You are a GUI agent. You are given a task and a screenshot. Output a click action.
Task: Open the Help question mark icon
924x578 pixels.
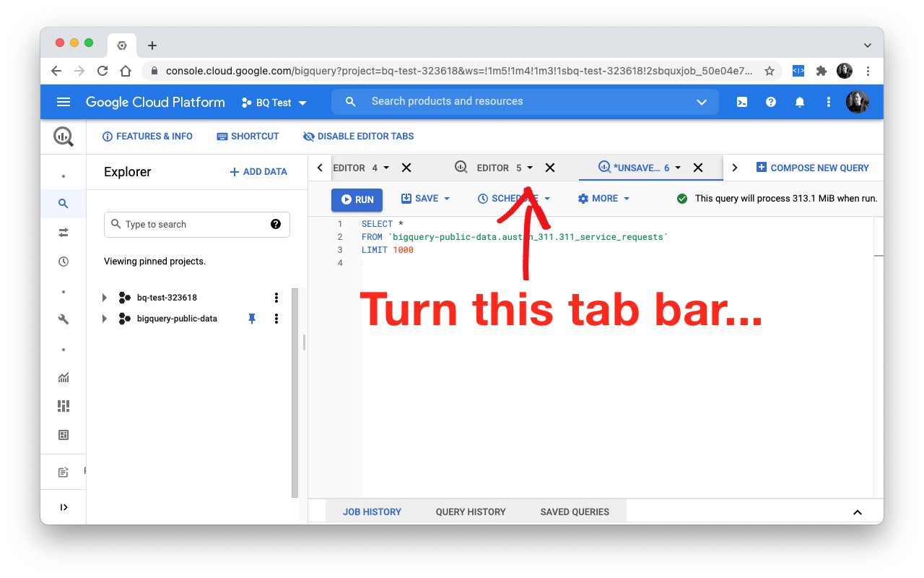point(771,102)
